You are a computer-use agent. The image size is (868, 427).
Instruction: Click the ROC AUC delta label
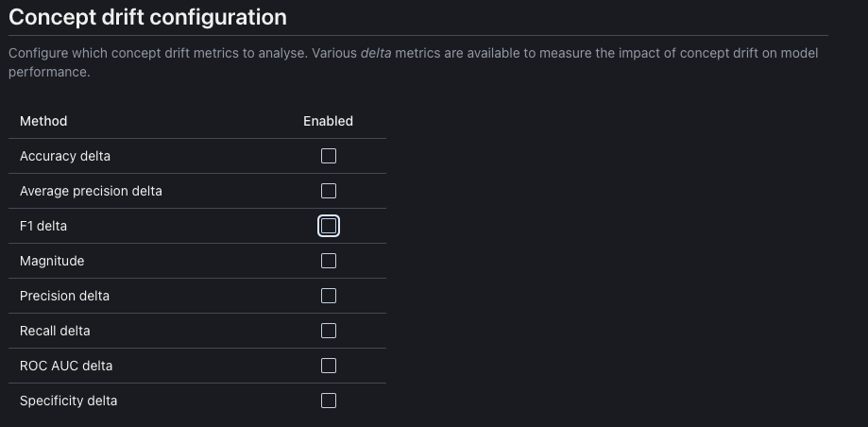pyautogui.click(x=66, y=366)
